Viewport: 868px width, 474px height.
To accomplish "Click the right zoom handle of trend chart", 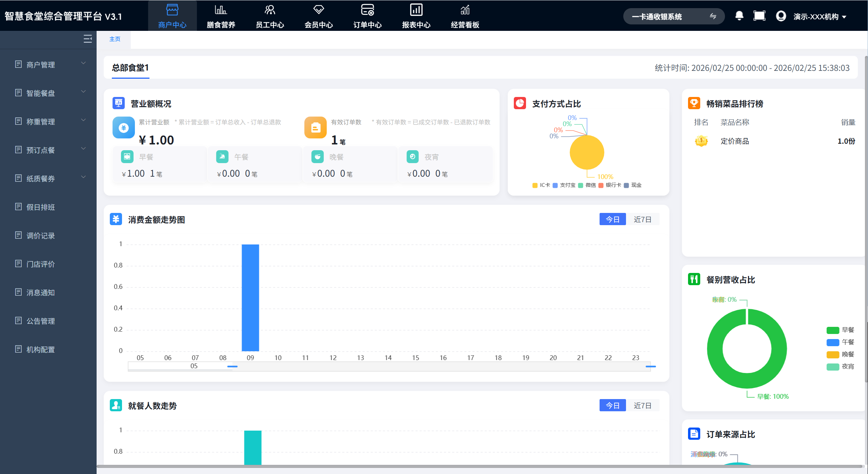I will pyautogui.click(x=651, y=367).
